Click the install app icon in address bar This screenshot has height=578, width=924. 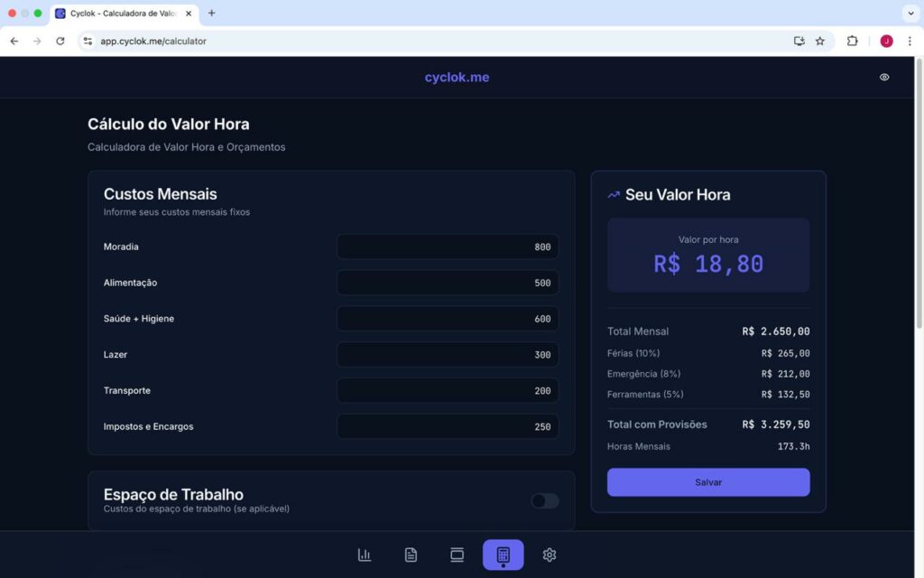click(x=799, y=41)
